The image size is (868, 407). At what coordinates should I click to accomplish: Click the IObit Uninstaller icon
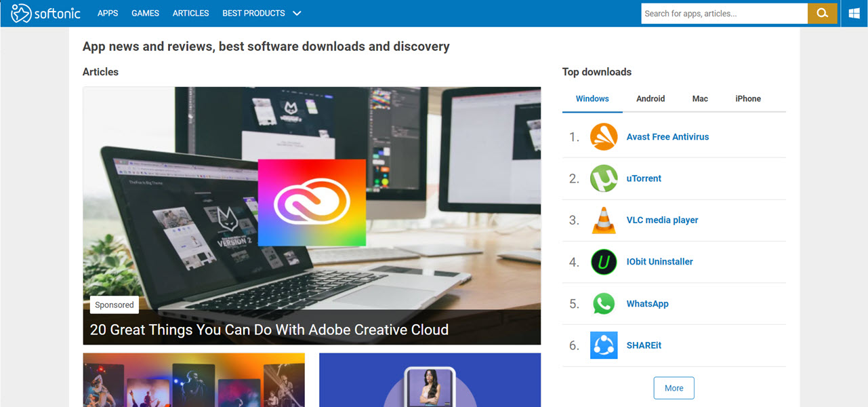pos(604,262)
